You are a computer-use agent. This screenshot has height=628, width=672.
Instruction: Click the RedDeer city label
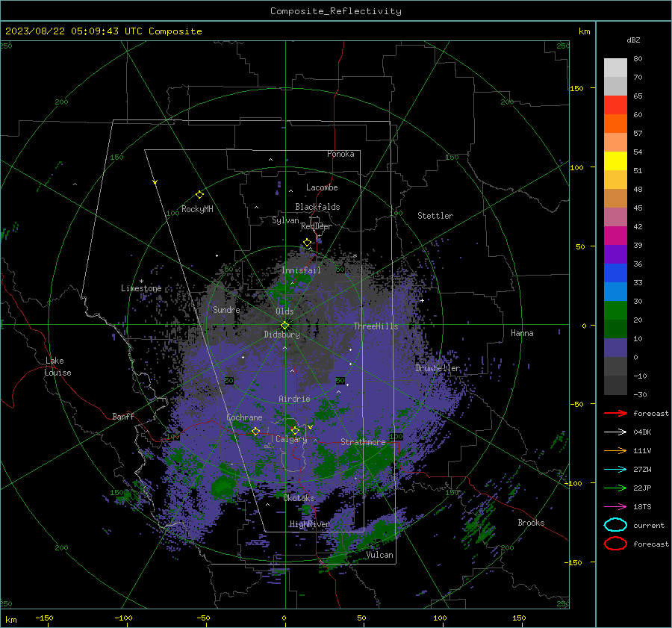point(317,226)
